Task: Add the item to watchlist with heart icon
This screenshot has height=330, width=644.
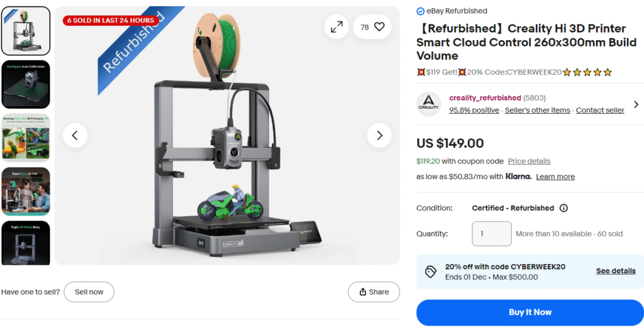Action: (372, 27)
